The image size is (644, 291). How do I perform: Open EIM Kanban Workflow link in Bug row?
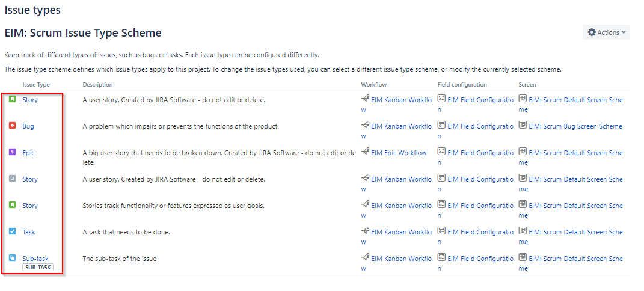coord(397,131)
